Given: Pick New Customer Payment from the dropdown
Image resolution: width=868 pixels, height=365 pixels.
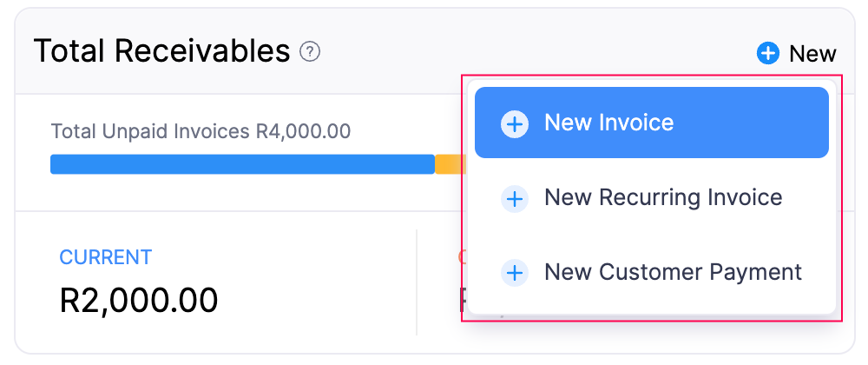Looking at the screenshot, I should [673, 272].
